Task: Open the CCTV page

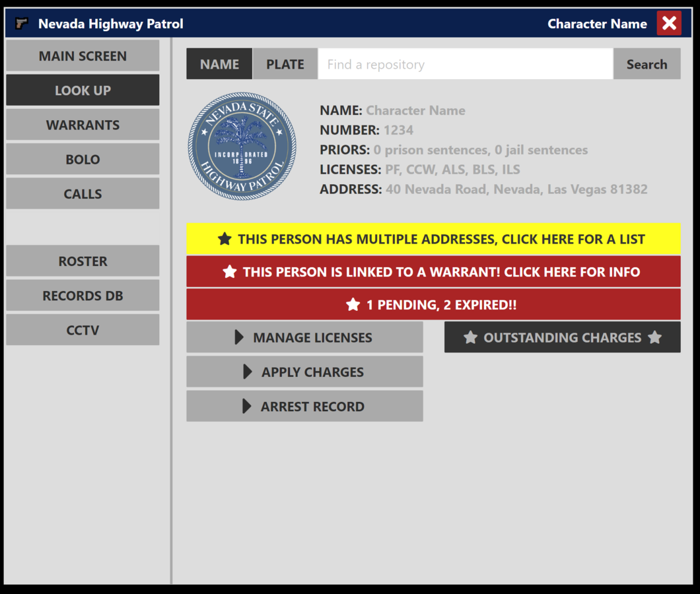Action: click(x=83, y=330)
